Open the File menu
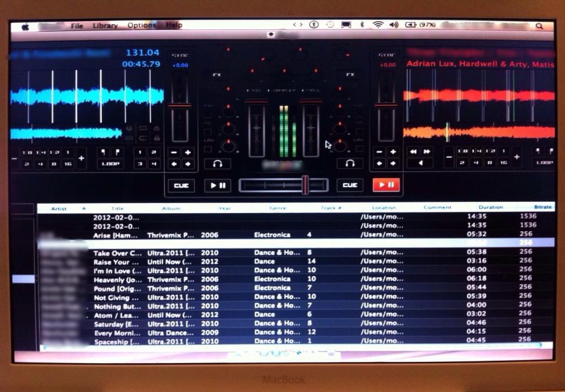The width and height of the screenshot is (565, 392). (x=77, y=26)
